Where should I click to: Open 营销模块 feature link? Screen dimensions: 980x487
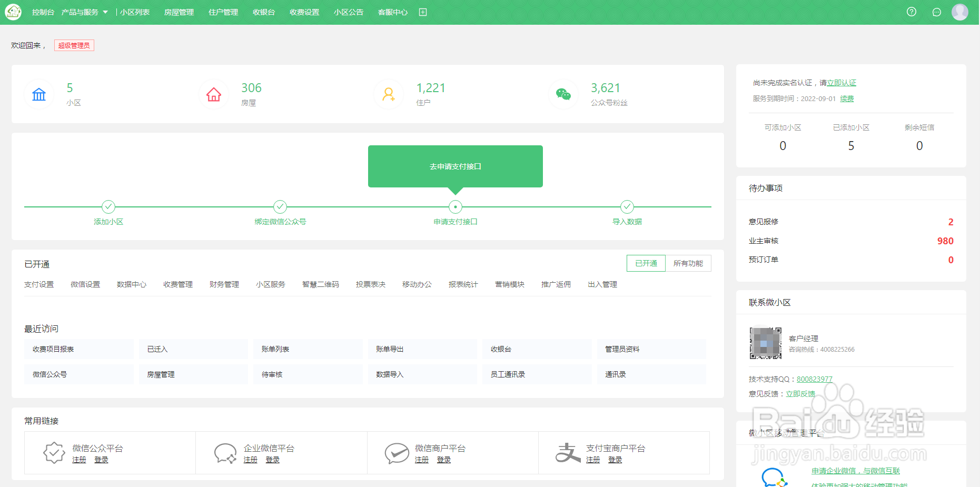coord(510,284)
